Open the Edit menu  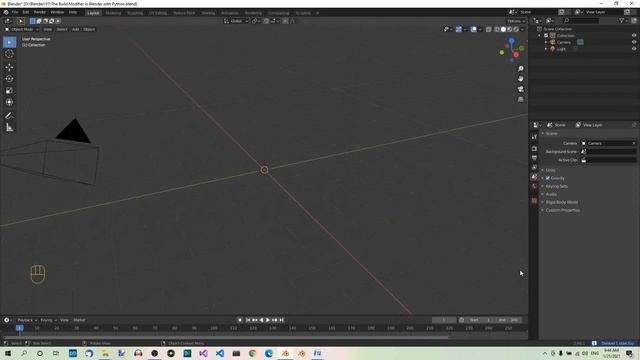click(x=26, y=12)
